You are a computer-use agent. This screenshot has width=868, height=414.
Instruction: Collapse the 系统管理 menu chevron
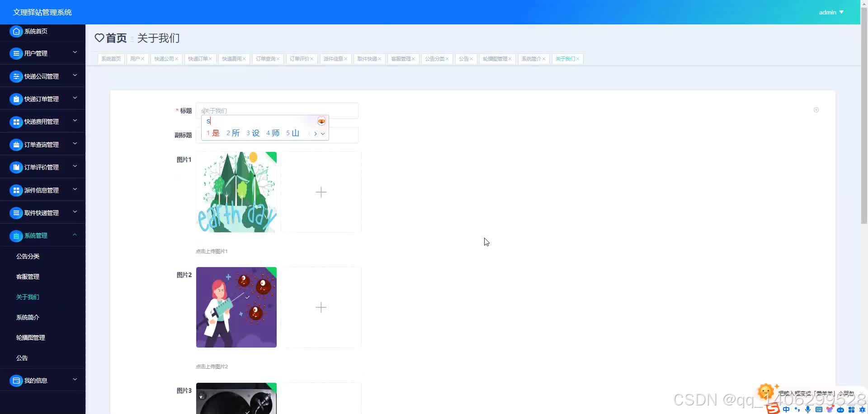(75, 235)
